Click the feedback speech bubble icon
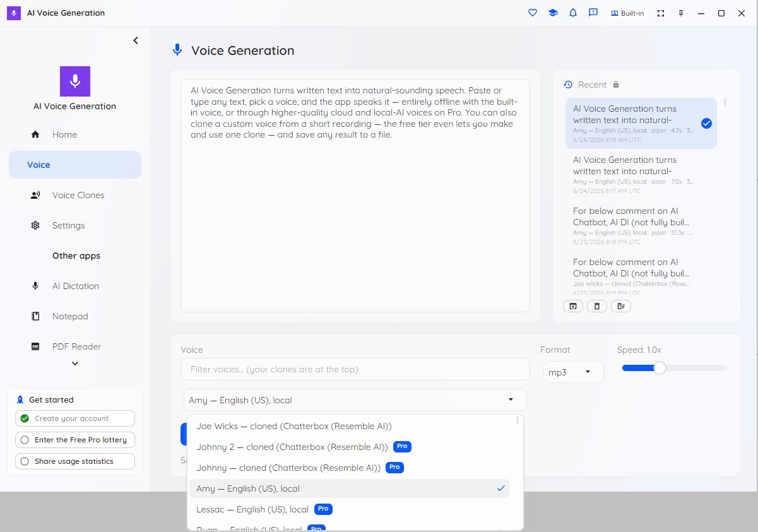This screenshot has height=532, width=758. point(593,13)
